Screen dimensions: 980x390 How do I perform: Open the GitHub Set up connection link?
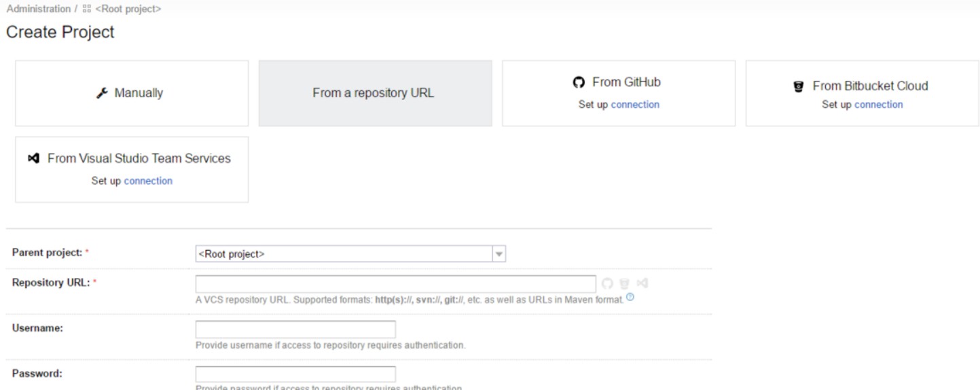635,105
